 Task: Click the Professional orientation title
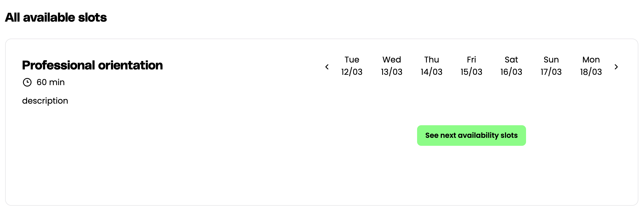pyautogui.click(x=93, y=65)
